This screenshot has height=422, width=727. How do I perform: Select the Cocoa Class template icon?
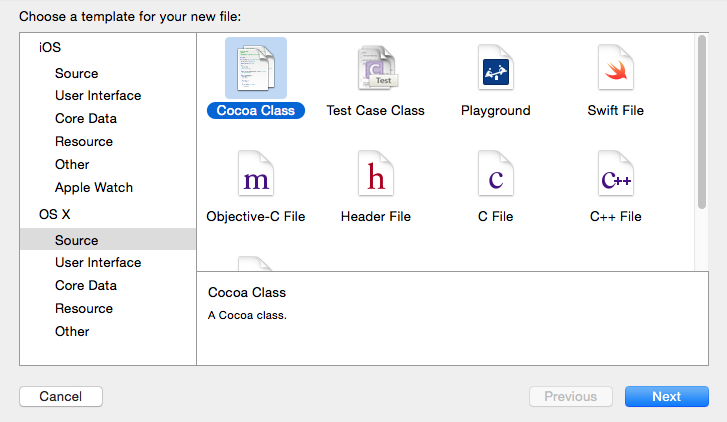pyautogui.click(x=256, y=68)
